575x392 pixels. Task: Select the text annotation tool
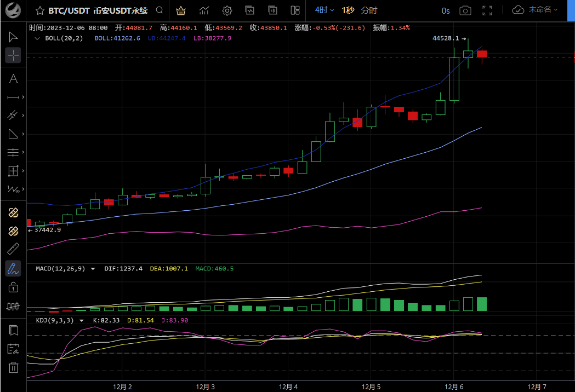click(13, 79)
